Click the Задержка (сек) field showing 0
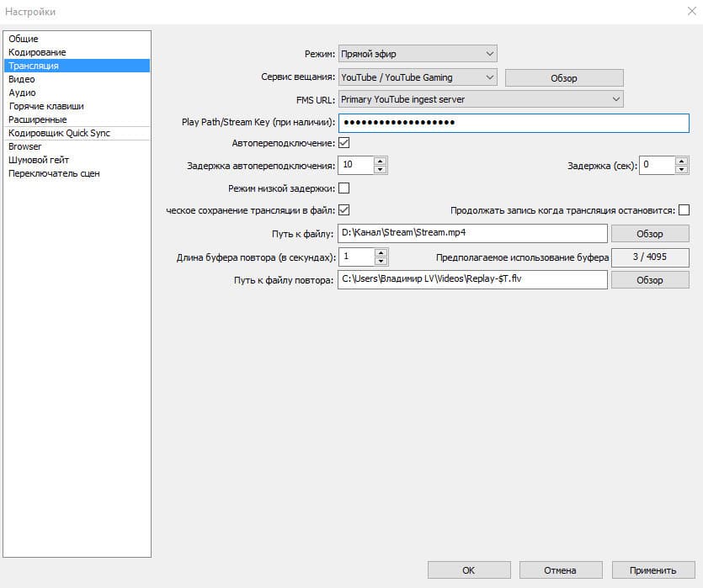This screenshot has width=703, height=588. tap(657, 165)
